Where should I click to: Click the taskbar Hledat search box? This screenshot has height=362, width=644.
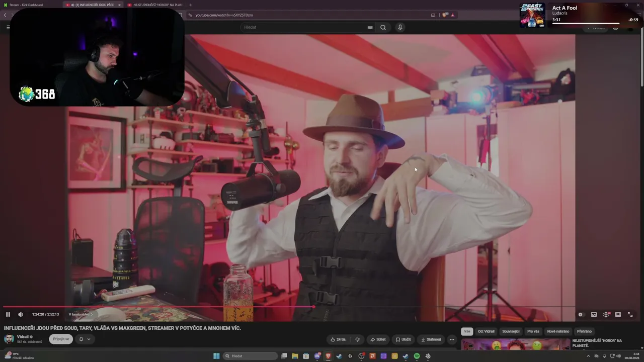250,356
